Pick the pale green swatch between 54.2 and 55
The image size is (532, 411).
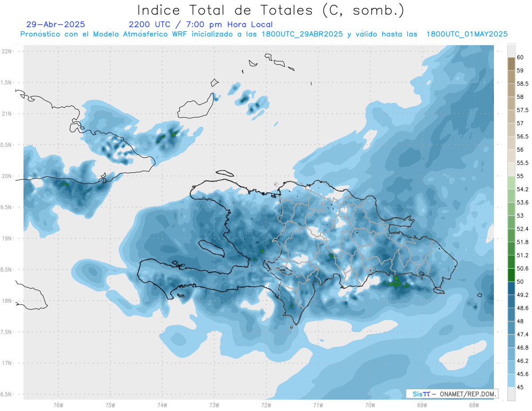[x=511, y=183]
